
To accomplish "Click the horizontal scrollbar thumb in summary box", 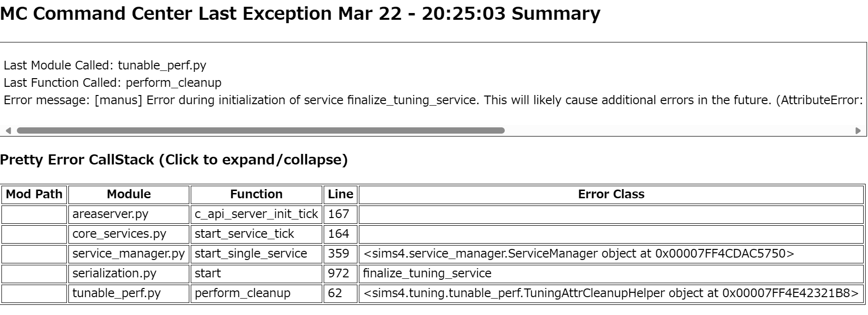I will (x=260, y=131).
